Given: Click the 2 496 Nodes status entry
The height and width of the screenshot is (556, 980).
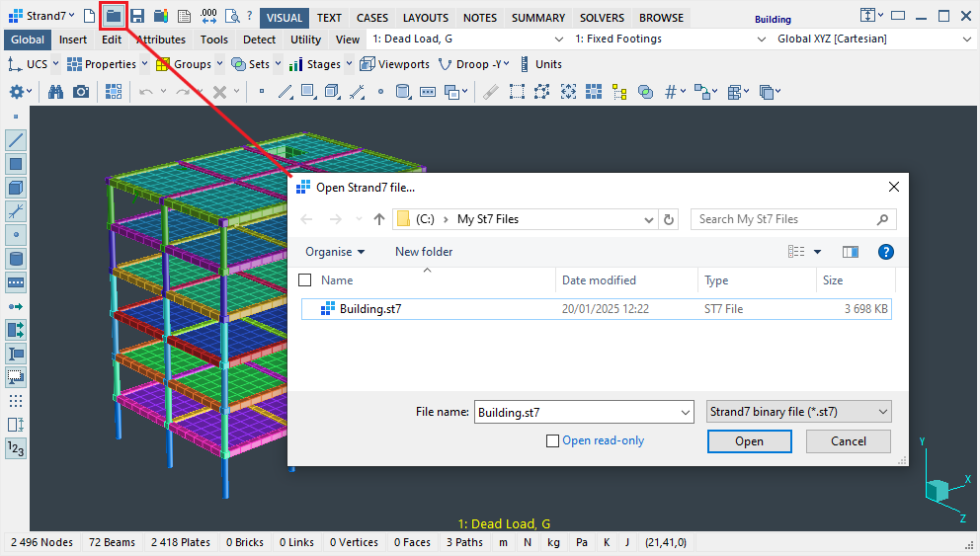Looking at the screenshot, I should [41, 542].
